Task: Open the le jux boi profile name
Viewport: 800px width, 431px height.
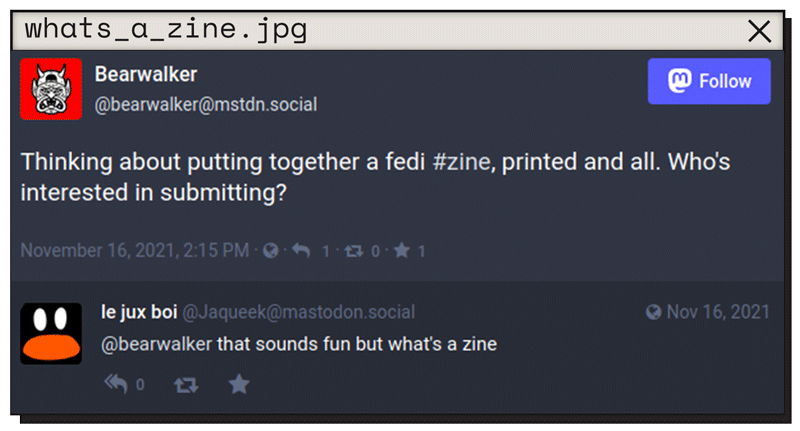Action: pyautogui.click(x=139, y=312)
